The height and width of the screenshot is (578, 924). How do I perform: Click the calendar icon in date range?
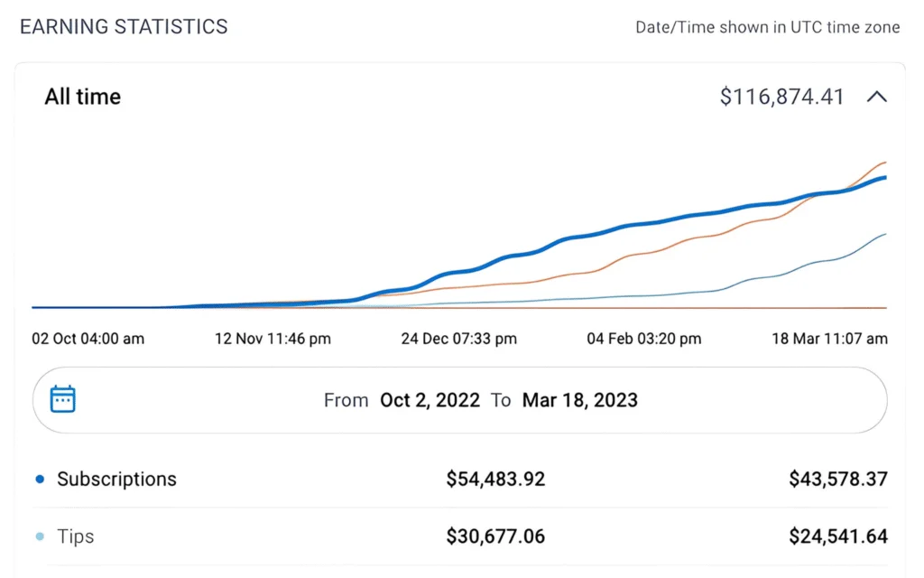63,399
